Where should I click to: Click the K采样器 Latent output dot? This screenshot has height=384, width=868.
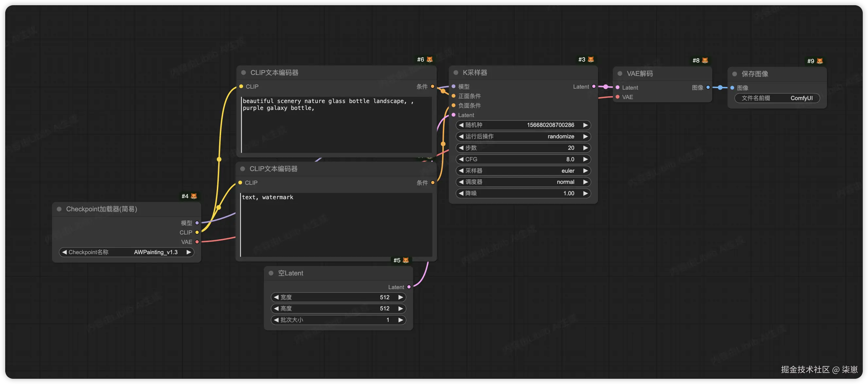click(x=594, y=87)
